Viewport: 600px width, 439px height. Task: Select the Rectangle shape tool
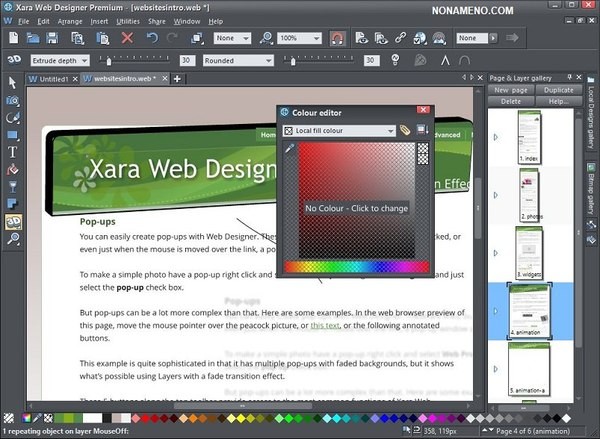pos(12,135)
